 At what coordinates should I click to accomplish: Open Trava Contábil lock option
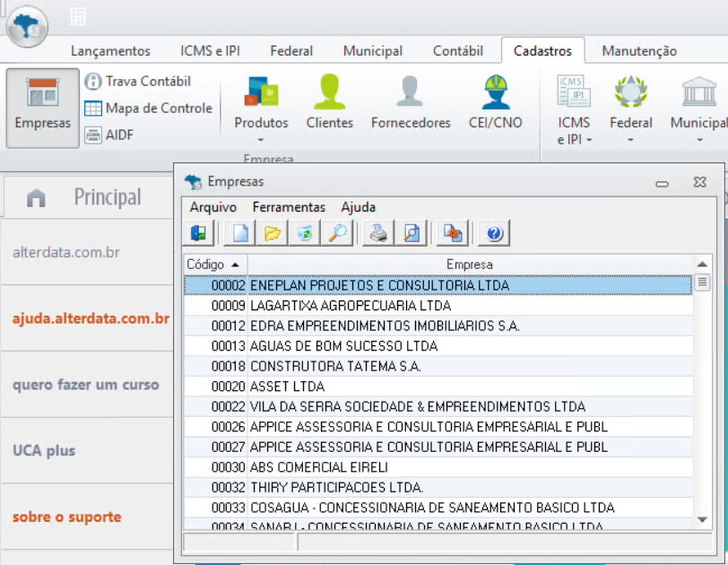click(138, 82)
